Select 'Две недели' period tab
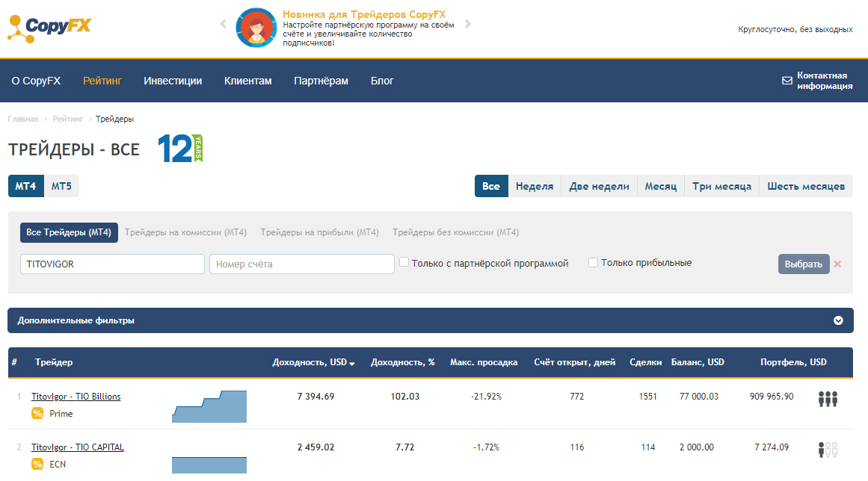Image resolution: width=868 pixels, height=481 pixels. pyautogui.click(x=599, y=186)
